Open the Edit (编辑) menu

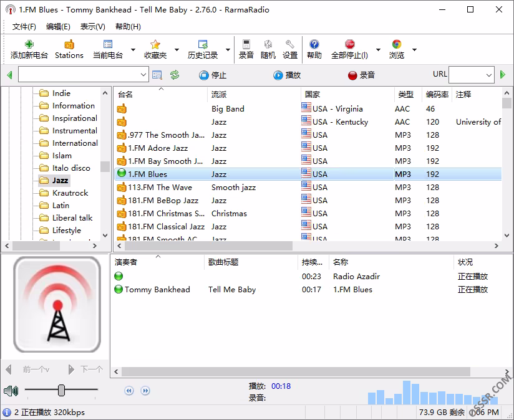click(58, 27)
